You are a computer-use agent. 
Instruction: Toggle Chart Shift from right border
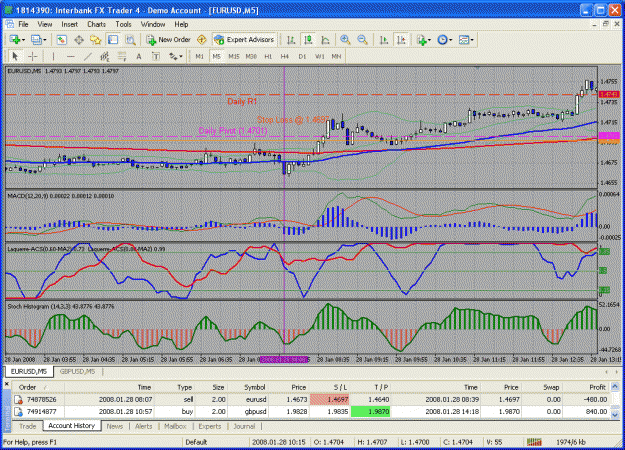coord(401,40)
